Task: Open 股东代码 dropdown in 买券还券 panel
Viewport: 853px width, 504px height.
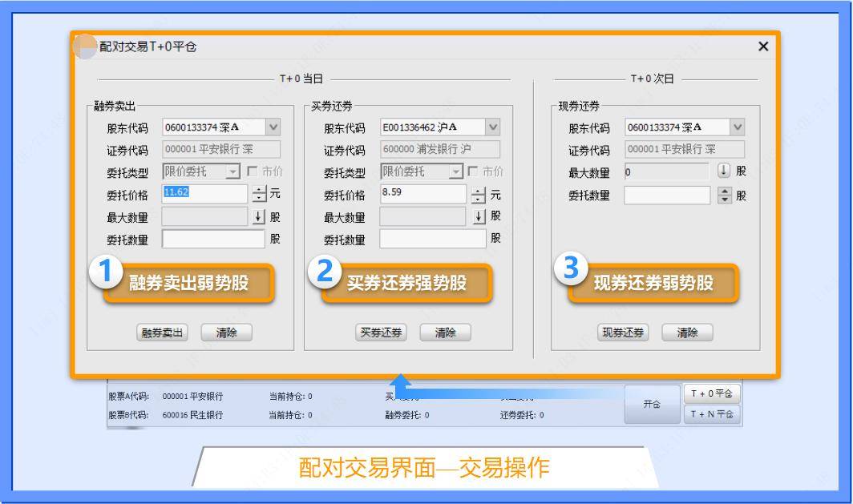Action: pyautogui.click(x=493, y=127)
